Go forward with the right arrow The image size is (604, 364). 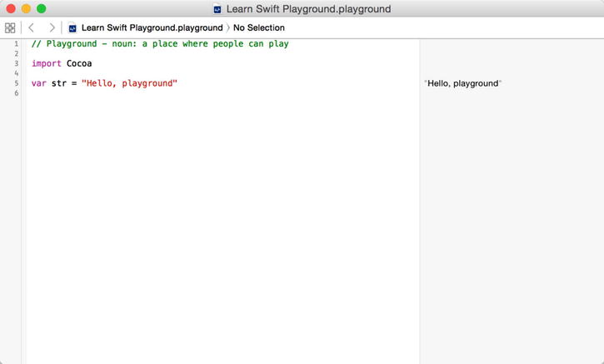point(52,27)
